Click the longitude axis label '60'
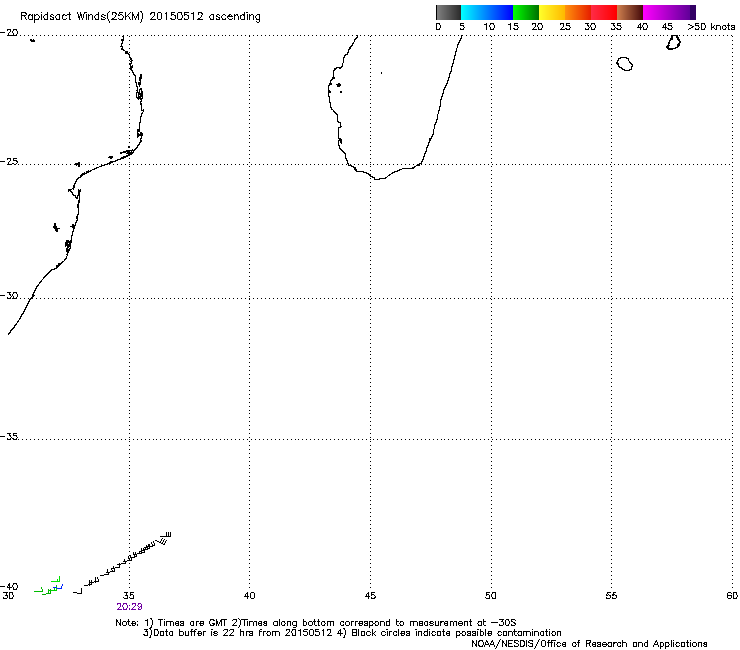This screenshot has width=740, height=650. pyautogui.click(x=732, y=596)
